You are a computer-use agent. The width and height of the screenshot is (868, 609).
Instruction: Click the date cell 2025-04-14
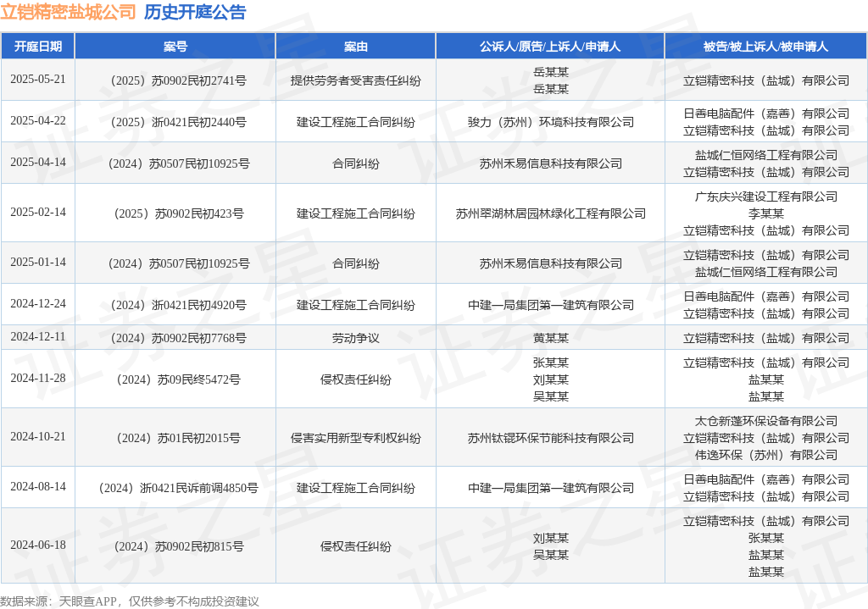click(x=37, y=162)
